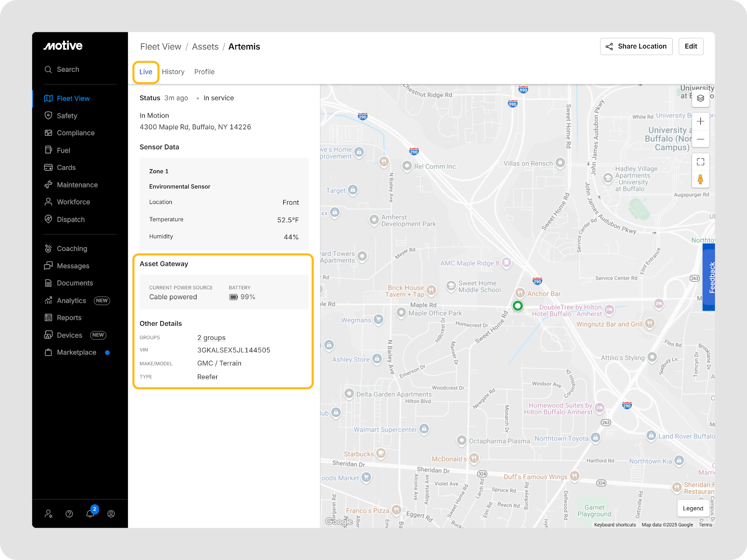Open the 2 groups link
The height and width of the screenshot is (560, 747).
pos(211,338)
